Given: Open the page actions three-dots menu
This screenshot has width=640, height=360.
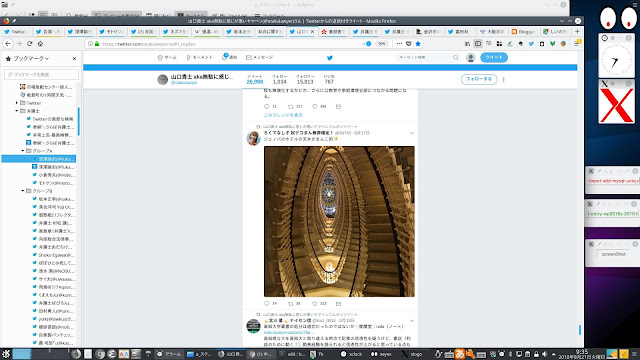Looking at the screenshot, I should click(399, 44).
